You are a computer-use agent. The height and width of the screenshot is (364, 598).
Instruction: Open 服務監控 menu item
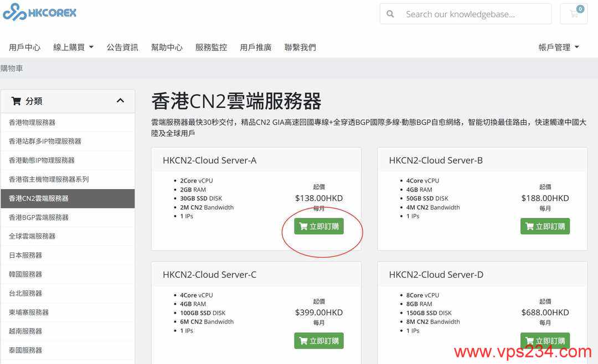[x=212, y=47]
